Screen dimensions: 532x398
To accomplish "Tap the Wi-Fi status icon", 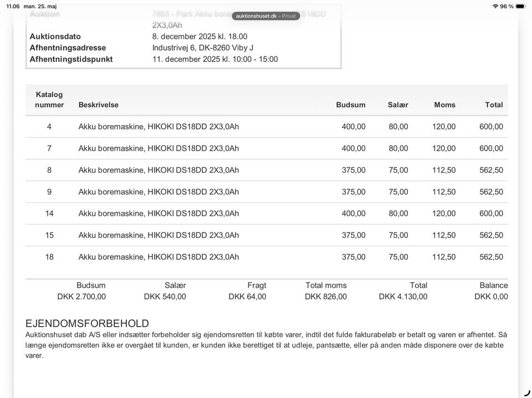I will point(495,6).
